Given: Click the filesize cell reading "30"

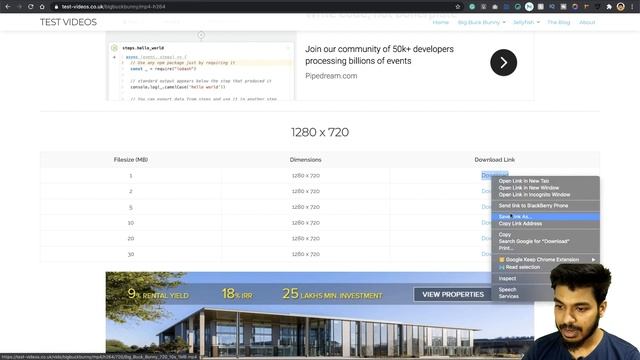Looking at the screenshot, I should coord(131,254).
